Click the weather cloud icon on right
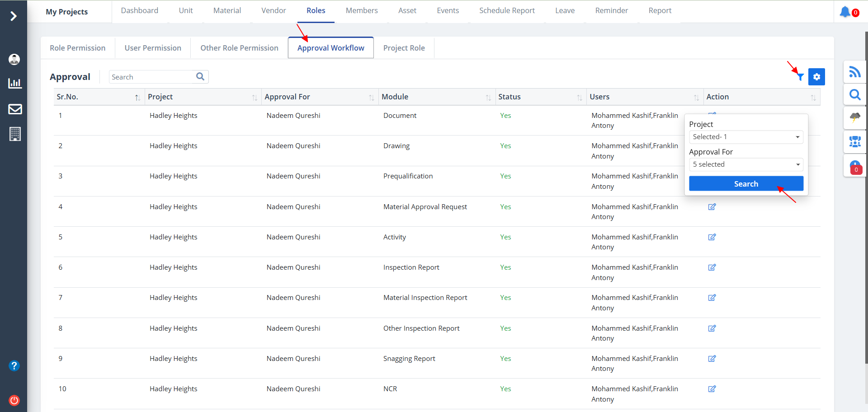Image resolution: width=868 pixels, height=412 pixels. 854,118
